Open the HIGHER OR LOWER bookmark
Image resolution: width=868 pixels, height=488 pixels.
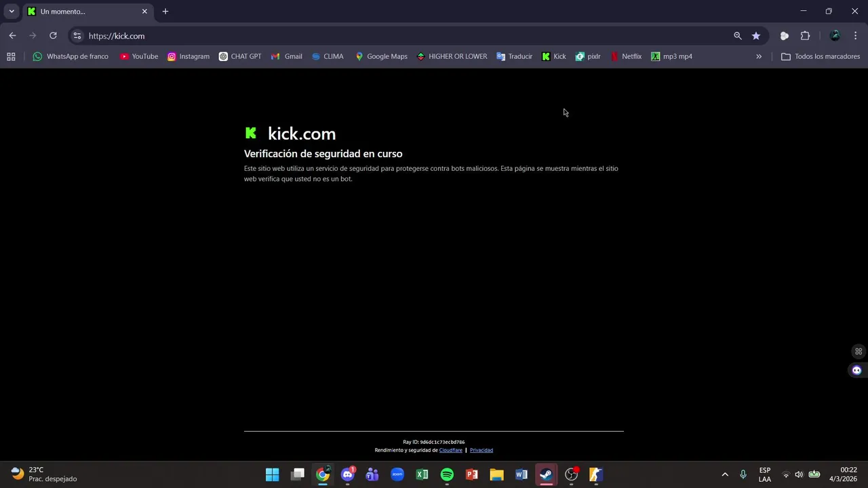click(451, 56)
